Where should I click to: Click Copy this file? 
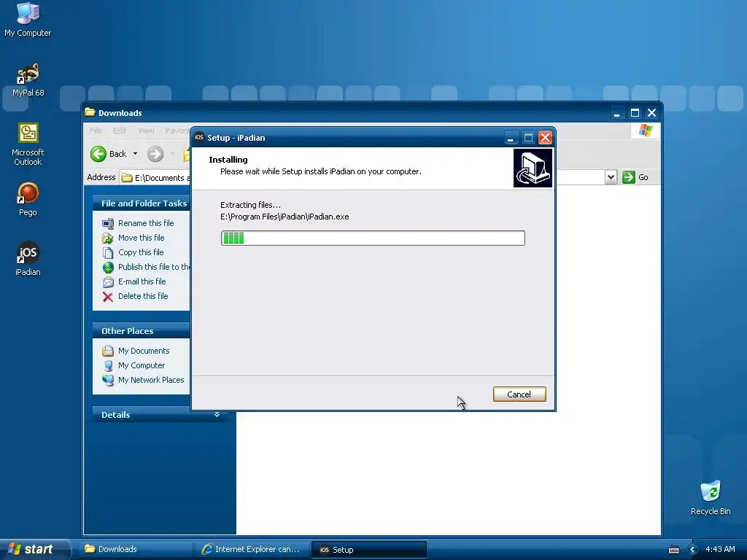(141, 252)
